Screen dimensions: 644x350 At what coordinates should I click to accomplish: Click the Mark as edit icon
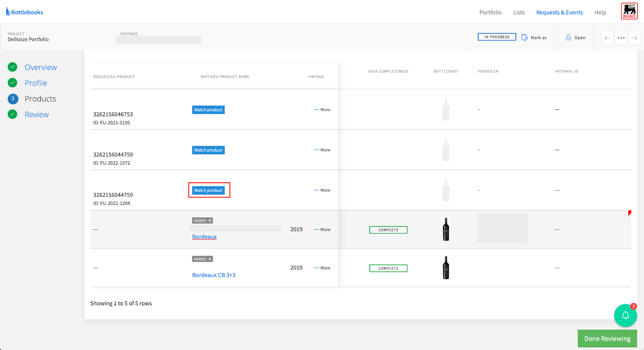coord(524,37)
